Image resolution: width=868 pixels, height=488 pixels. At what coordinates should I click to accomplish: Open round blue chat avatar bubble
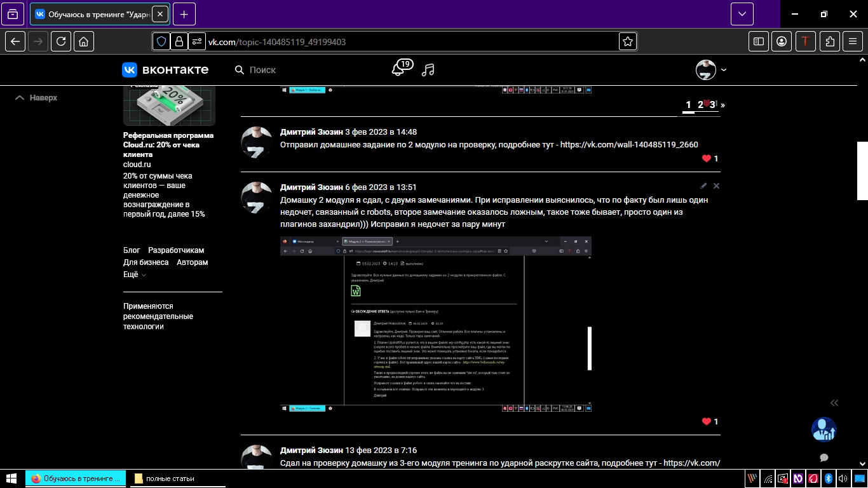click(x=824, y=430)
